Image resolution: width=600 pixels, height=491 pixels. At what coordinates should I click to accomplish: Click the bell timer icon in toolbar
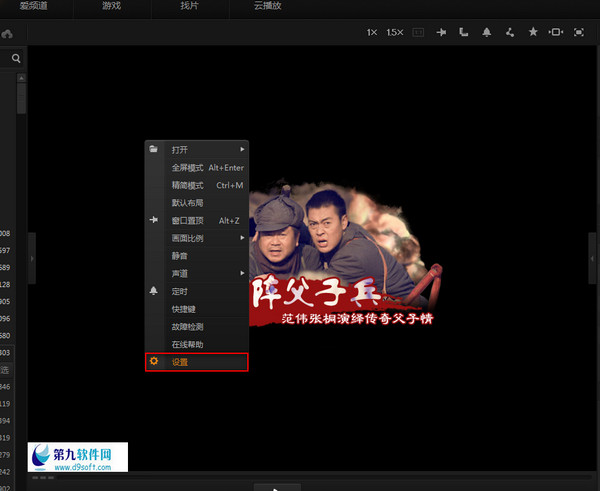pyautogui.click(x=487, y=33)
